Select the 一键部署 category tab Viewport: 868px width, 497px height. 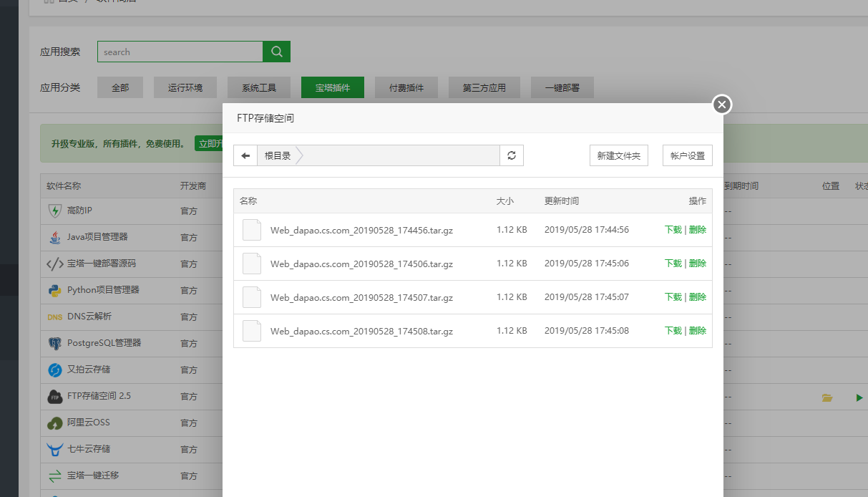(562, 87)
